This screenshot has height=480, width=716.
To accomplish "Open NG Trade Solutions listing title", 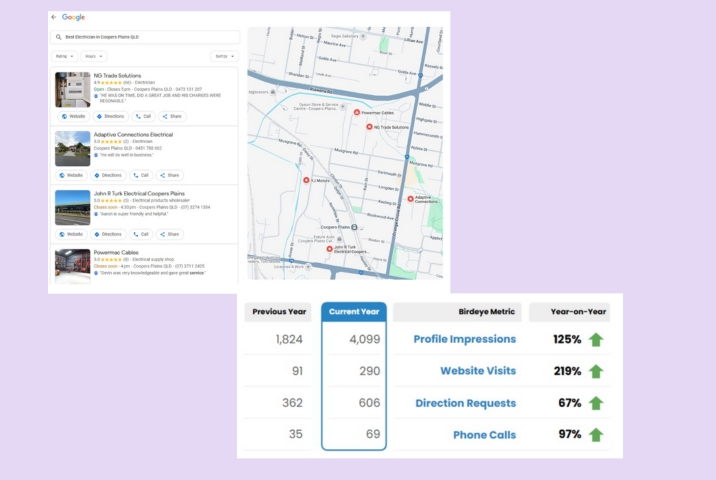I will point(117,75).
